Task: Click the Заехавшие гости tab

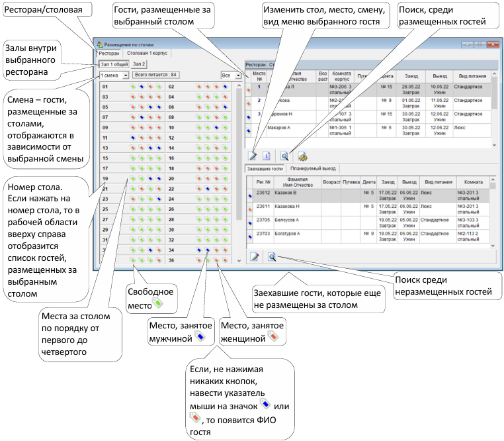Action: (265, 169)
